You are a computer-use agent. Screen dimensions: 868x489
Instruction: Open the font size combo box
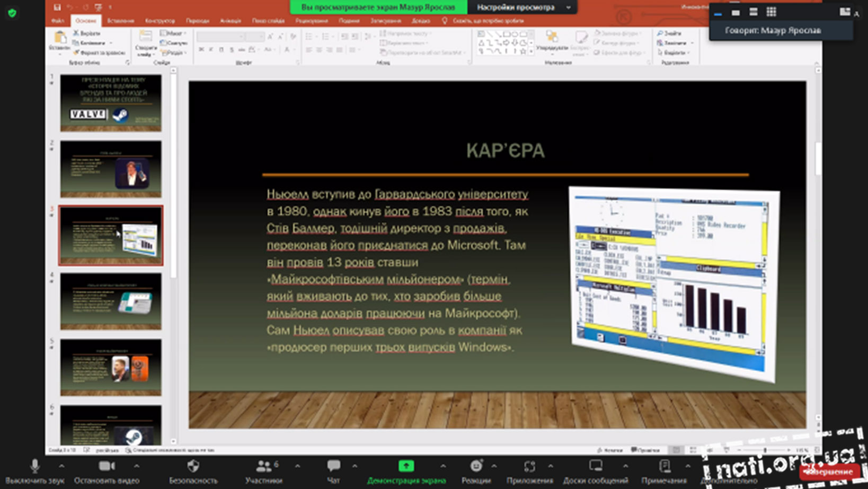255,36
